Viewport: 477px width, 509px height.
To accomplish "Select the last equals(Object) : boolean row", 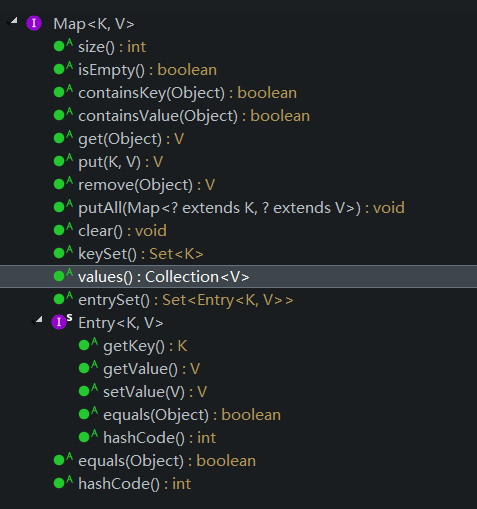I will point(167,461).
